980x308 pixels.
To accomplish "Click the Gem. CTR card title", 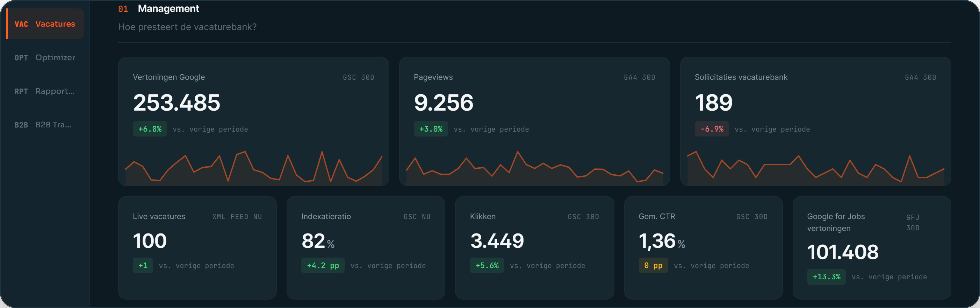I will pyautogui.click(x=657, y=216).
